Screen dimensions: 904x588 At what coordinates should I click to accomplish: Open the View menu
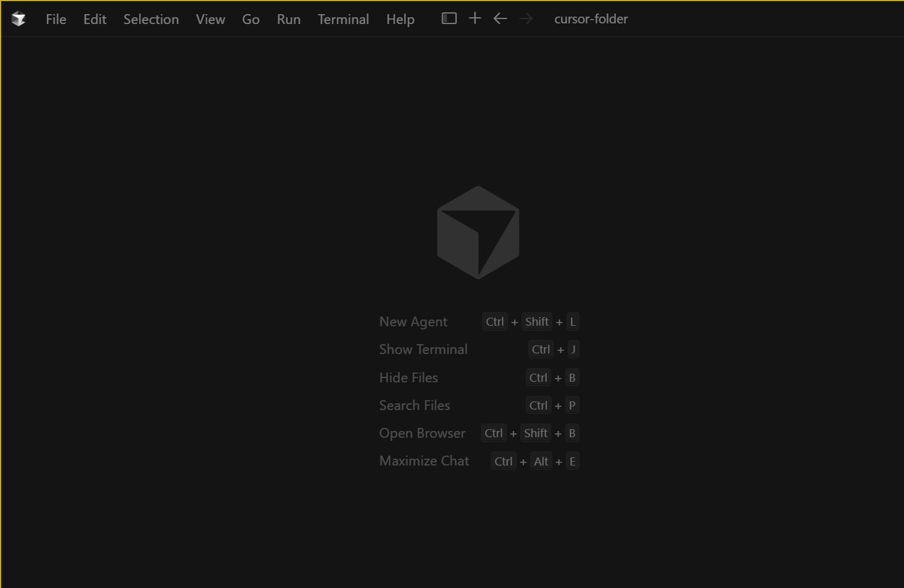point(211,19)
